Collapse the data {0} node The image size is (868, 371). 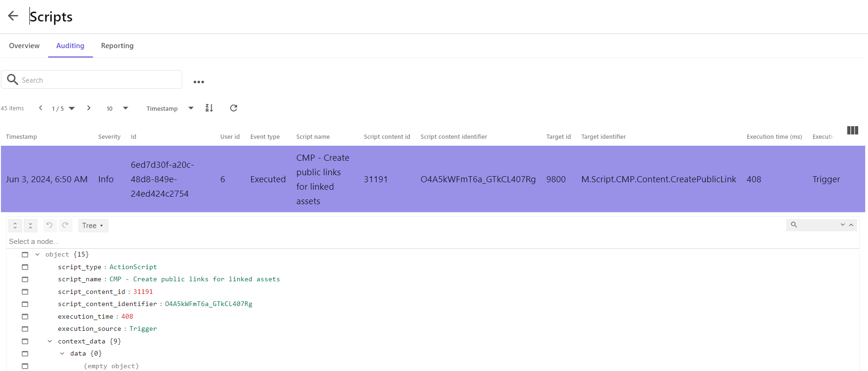coord(62,354)
